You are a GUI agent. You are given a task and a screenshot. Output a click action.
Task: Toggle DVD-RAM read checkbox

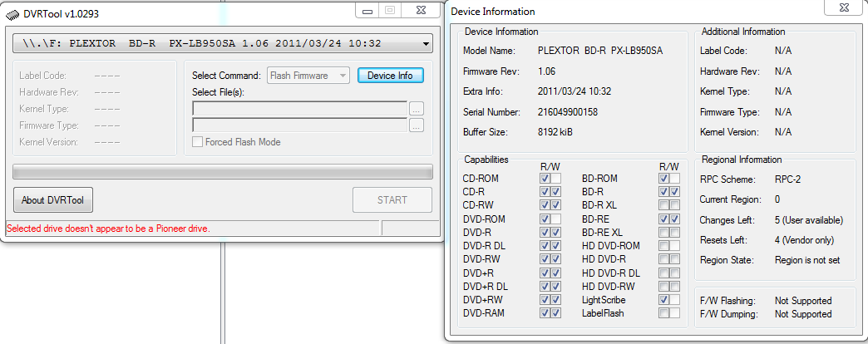pyautogui.click(x=545, y=313)
